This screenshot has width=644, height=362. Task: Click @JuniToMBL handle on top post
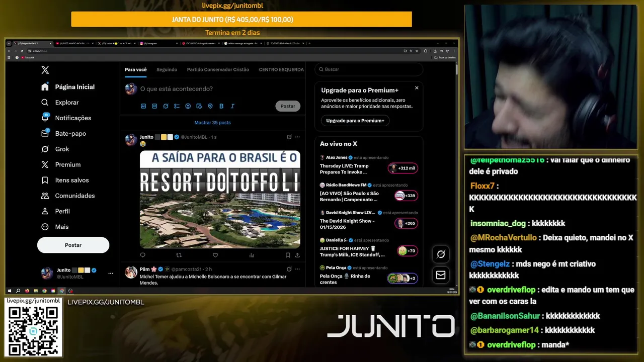pyautogui.click(x=194, y=137)
